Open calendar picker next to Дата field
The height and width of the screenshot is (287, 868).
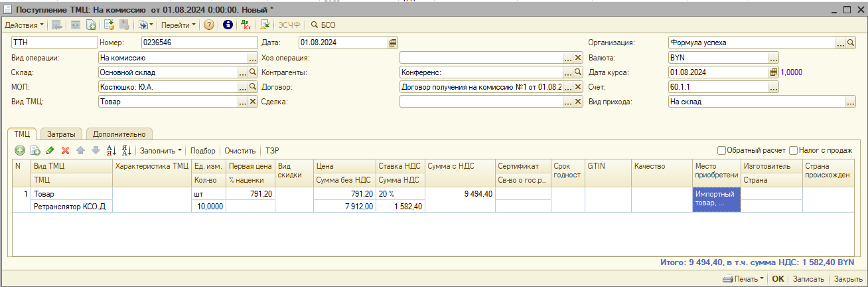(x=393, y=43)
